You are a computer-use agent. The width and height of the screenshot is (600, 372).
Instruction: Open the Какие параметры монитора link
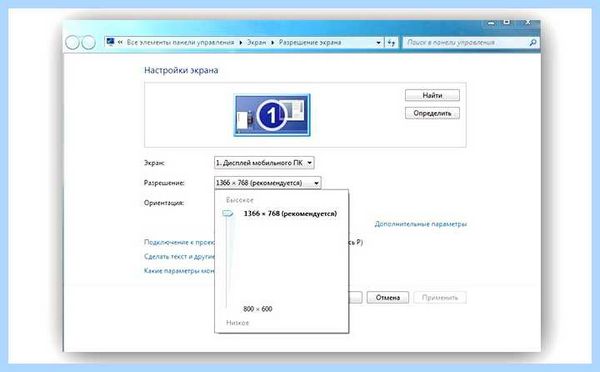[179, 271]
